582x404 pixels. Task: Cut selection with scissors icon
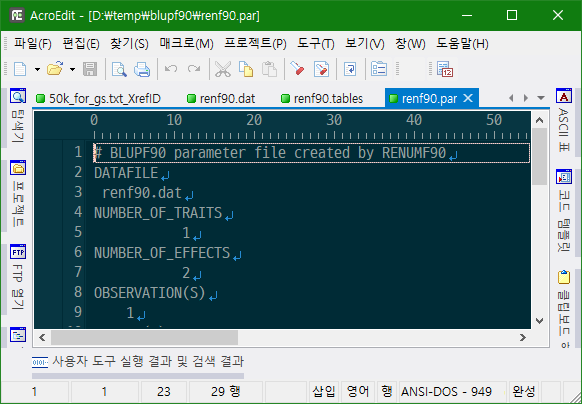tap(223, 69)
